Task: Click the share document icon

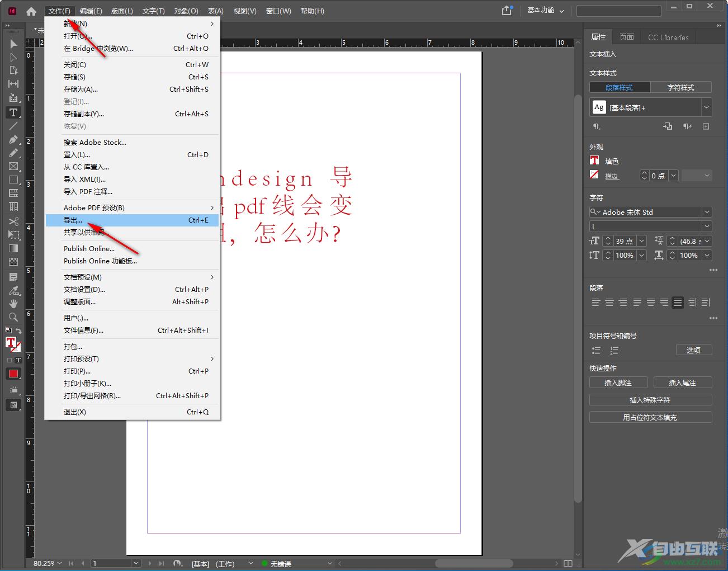Action: [x=507, y=11]
